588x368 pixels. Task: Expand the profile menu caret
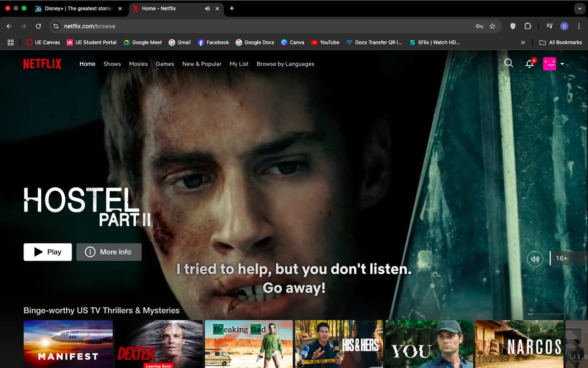(562, 64)
